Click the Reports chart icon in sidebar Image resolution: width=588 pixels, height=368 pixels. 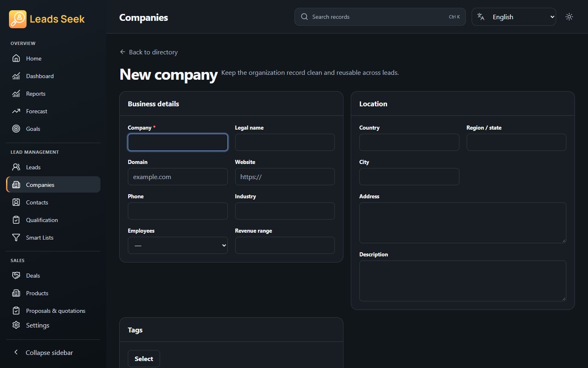[16, 94]
